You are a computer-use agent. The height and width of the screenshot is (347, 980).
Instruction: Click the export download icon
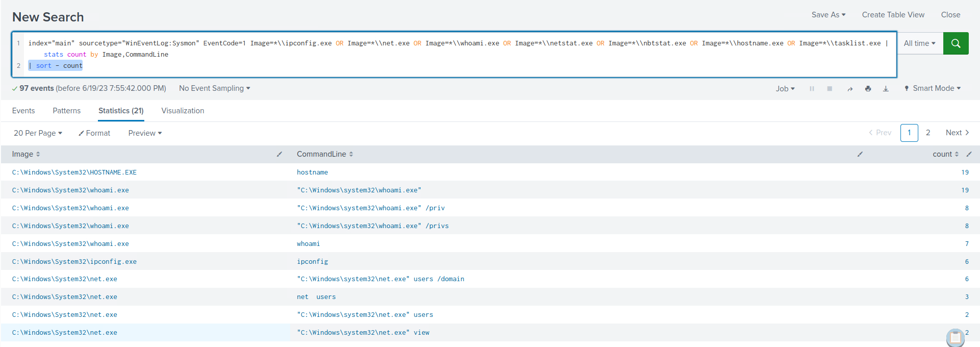click(x=886, y=89)
